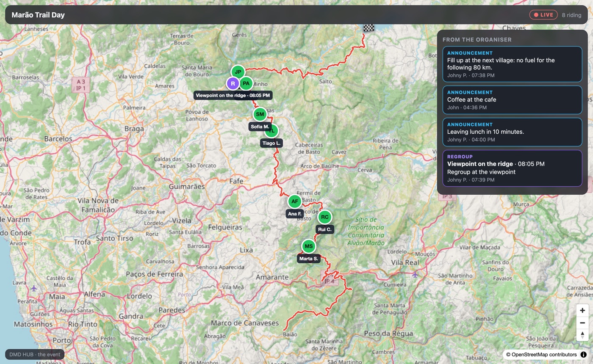Click the JP rider marker
Viewport: 593px width, 364px height.
[238, 72]
